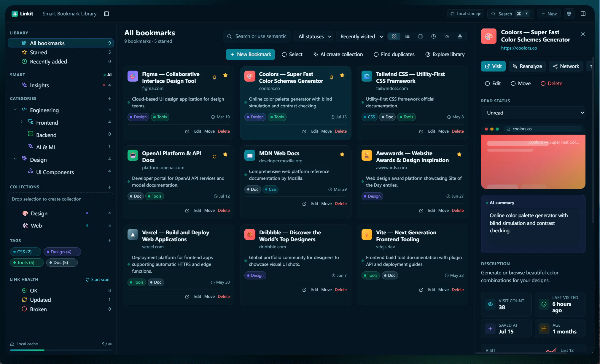Screen dimensions: 600x364
Task: Choose Delete in detail panel
Action: tap(552, 83)
